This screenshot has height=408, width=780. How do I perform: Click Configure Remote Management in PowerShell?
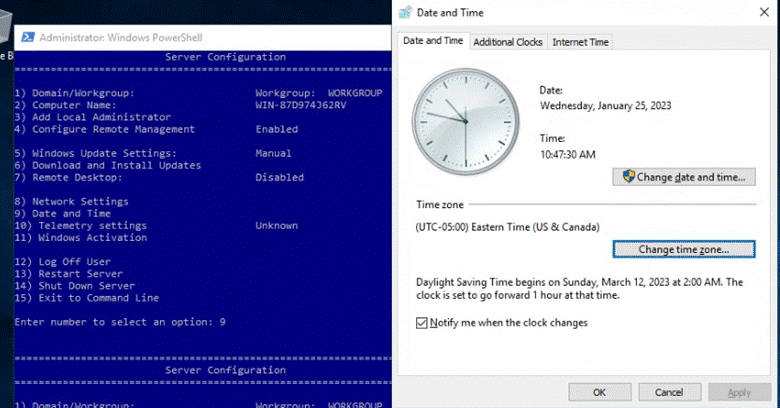[x=104, y=129]
